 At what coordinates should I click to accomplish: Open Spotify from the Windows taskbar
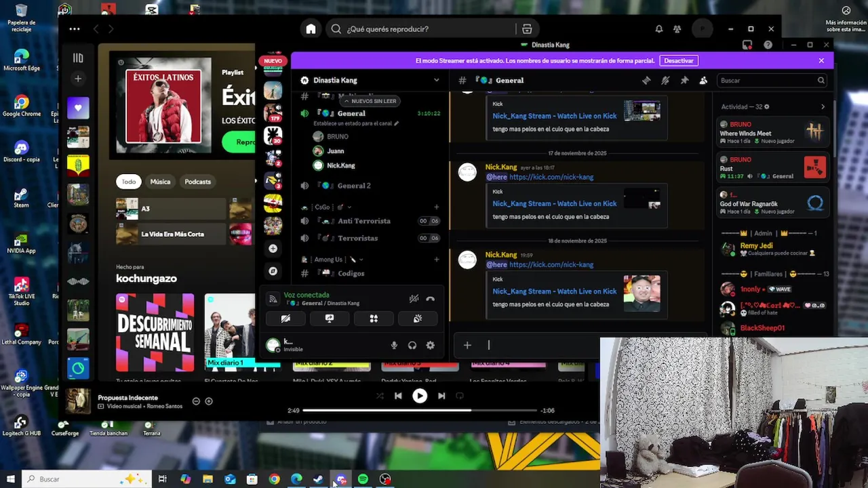pos(363,479)
